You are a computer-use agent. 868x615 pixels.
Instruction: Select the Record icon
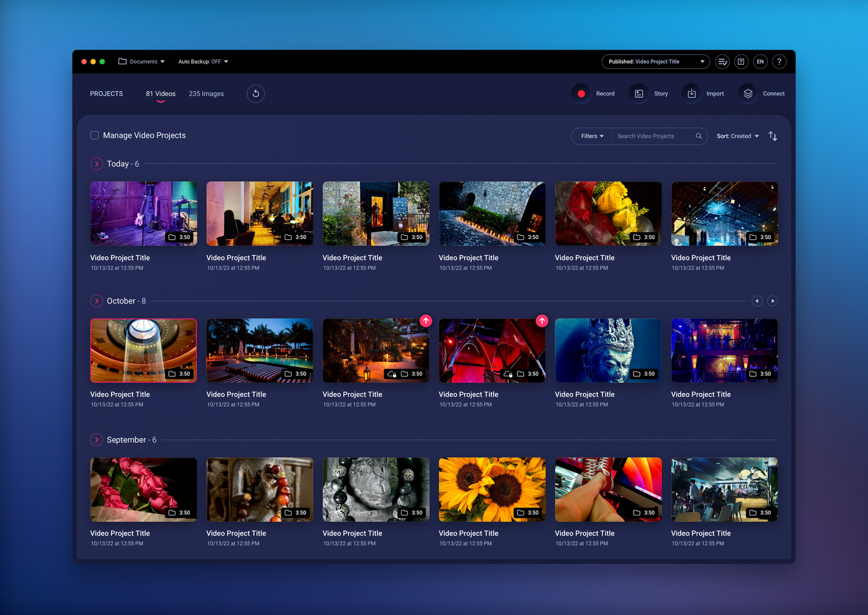coord(581,93)
